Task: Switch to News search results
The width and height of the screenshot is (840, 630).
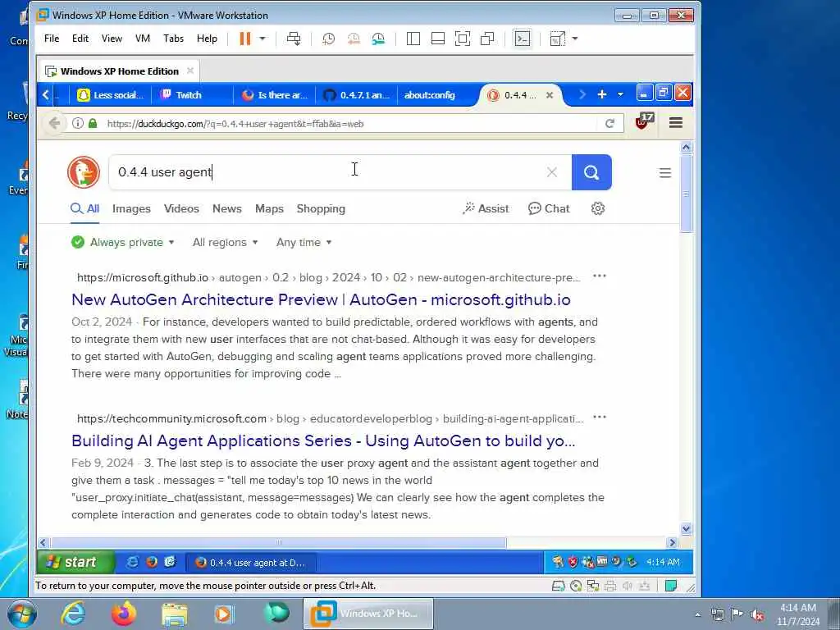Action: click(227, 208)
